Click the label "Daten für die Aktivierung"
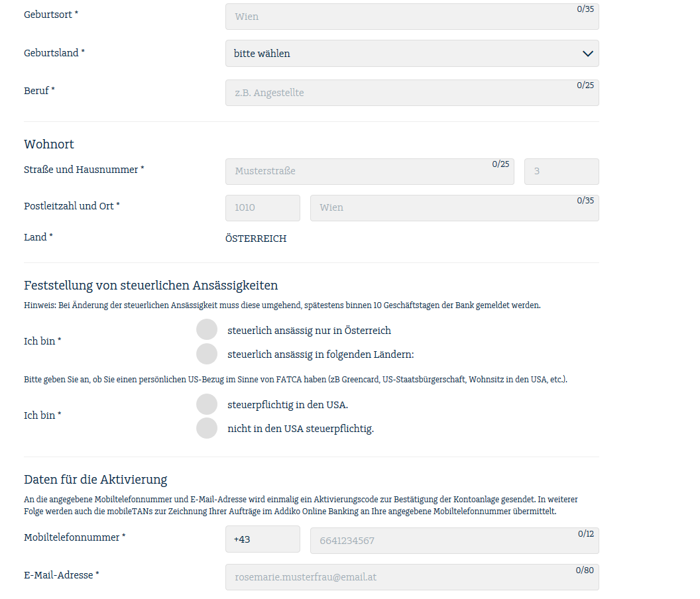The image size is (700, 599). click(95, 479)
